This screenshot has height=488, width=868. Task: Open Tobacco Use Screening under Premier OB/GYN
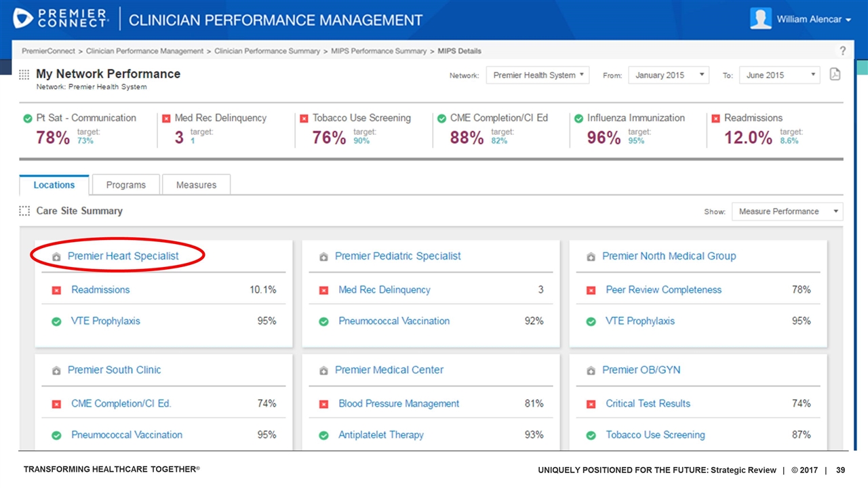(655, 435)
